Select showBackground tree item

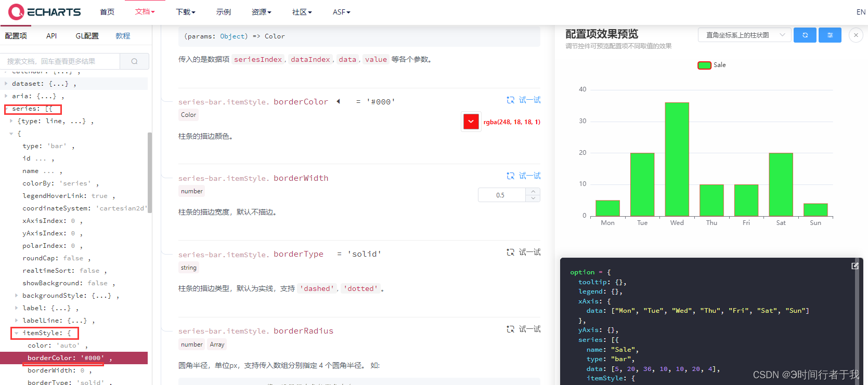pos(69,283)
